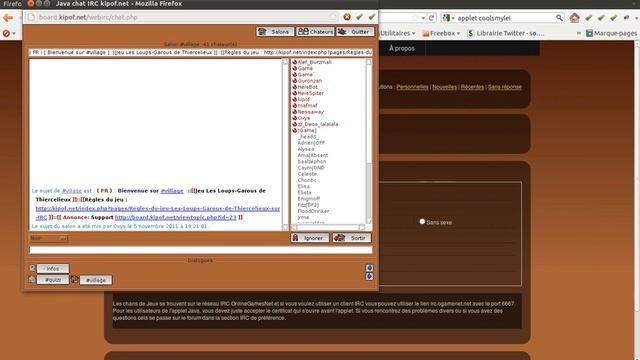Open the Sans réponse discussions link
Viewport: 640px width, 360px height.
click(x=504, y=87)
